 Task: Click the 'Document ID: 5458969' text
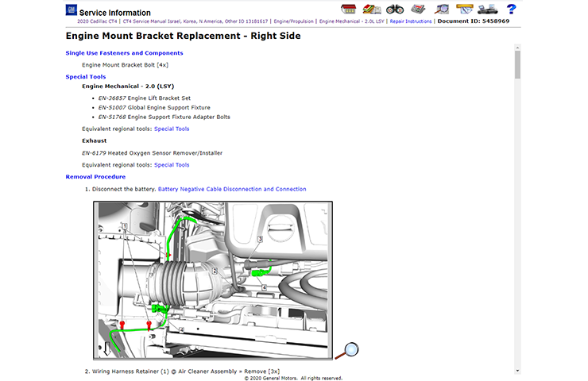[x=474, y=21]
